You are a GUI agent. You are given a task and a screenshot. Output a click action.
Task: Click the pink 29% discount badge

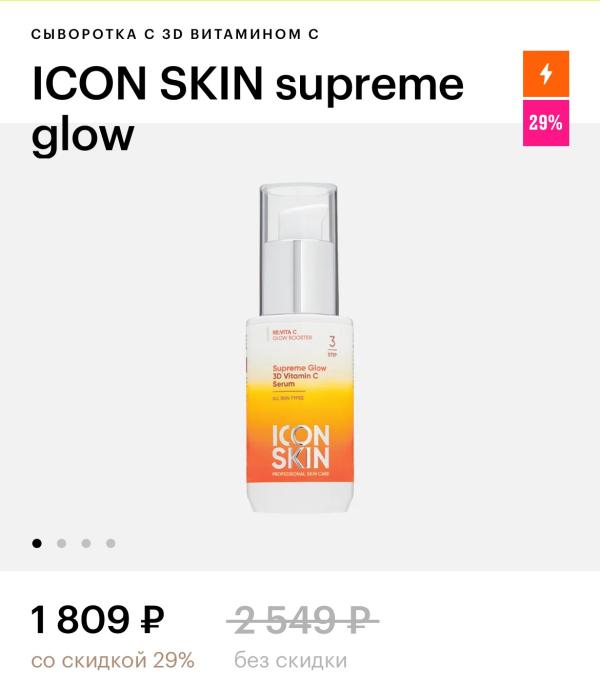[546, 123]
